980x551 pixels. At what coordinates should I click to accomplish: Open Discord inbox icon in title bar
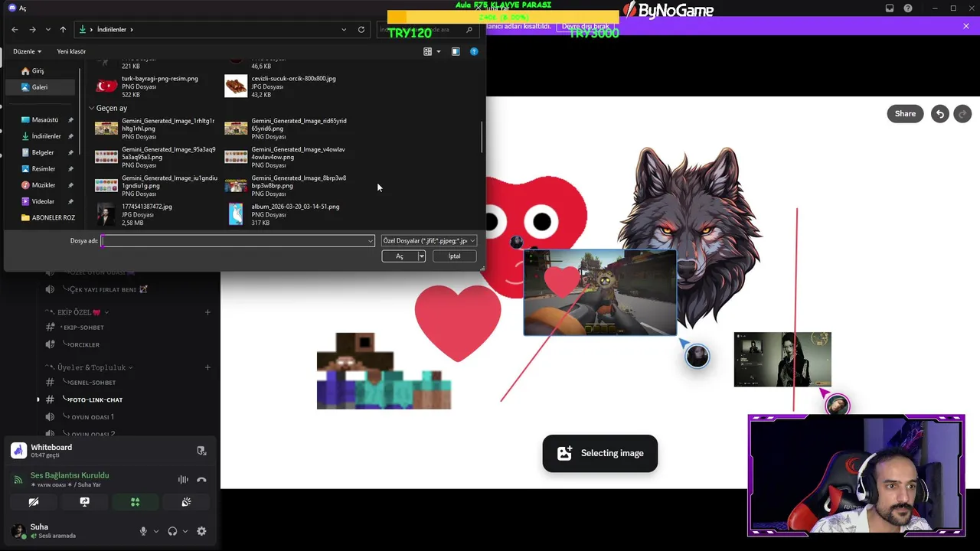[x=890, y=8]
